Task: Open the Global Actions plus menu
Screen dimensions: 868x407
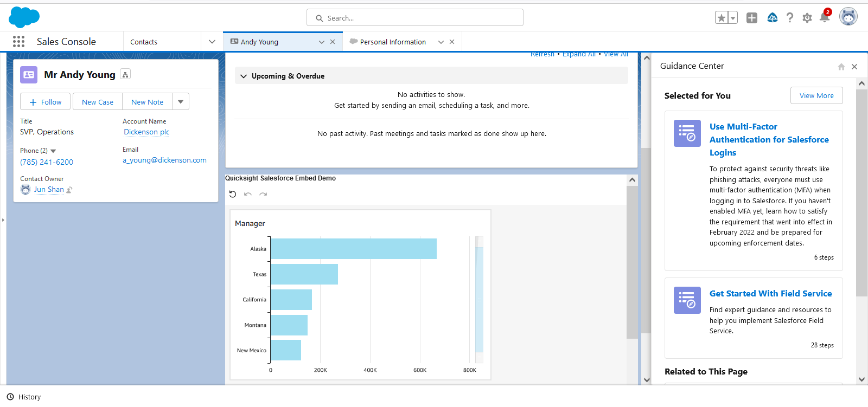Action: tap(752, 18)
